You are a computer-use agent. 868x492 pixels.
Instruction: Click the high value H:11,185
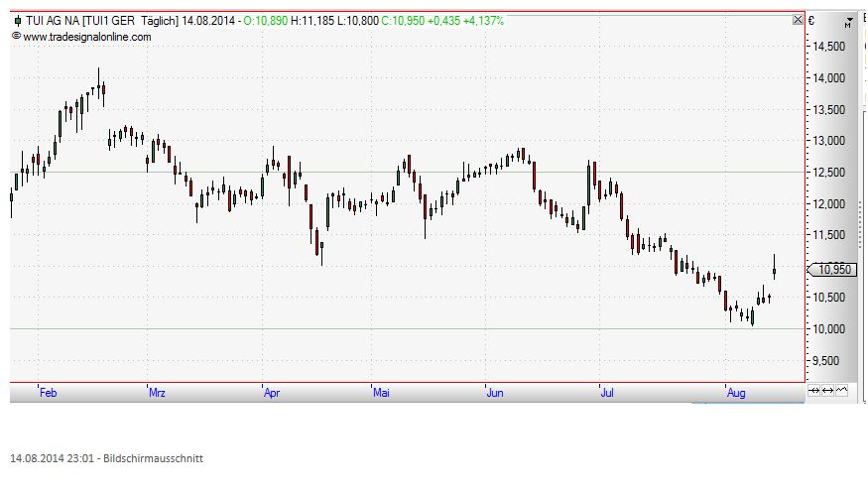312,21
